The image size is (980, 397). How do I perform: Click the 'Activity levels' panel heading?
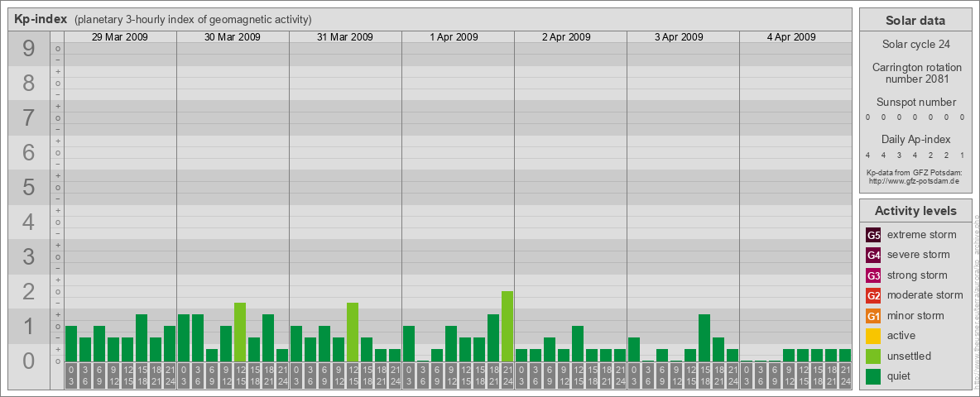[915, 211]
